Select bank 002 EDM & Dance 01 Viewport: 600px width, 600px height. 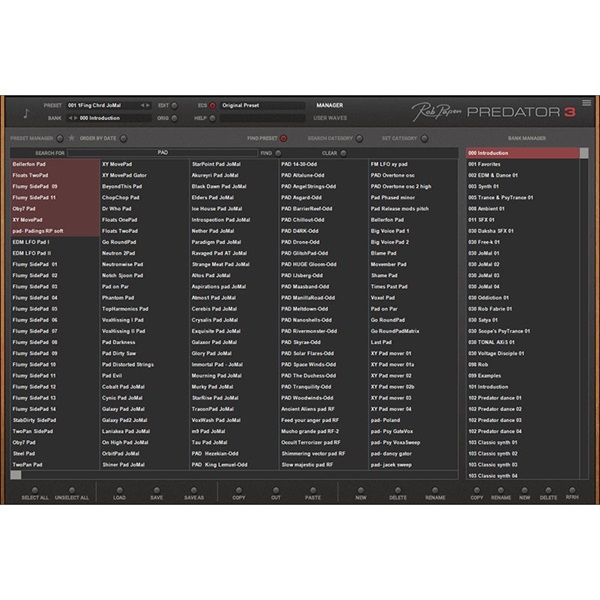click(522, 175)
